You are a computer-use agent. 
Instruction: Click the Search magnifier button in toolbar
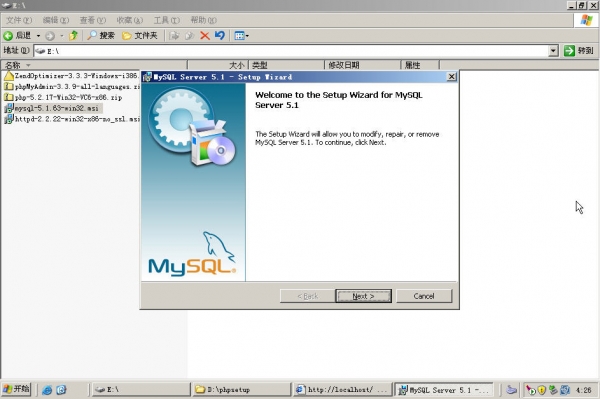point(101,36)
